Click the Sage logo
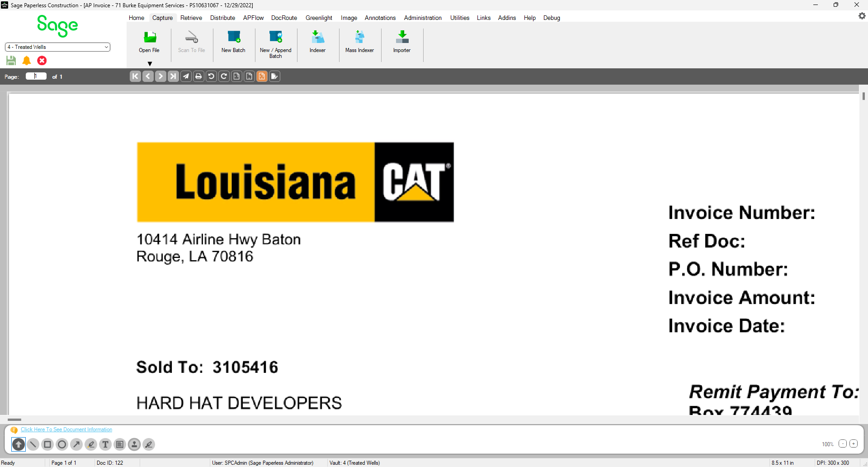This screenshot has width=868, height=467. pyautogui.click(x=57, y=26)
